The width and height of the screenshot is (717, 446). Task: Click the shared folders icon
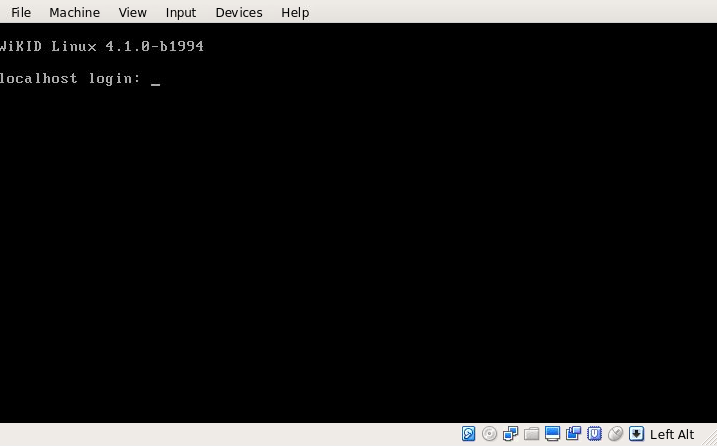pos(531,433)
